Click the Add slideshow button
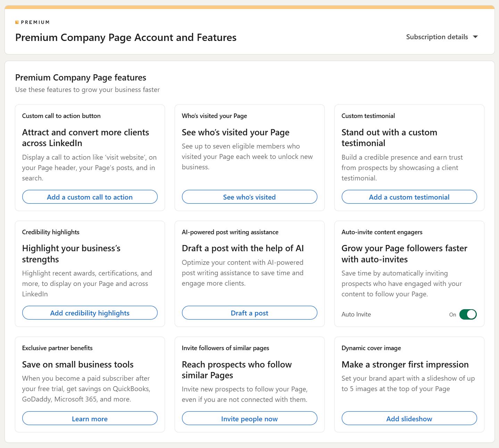 pos(409,419)
